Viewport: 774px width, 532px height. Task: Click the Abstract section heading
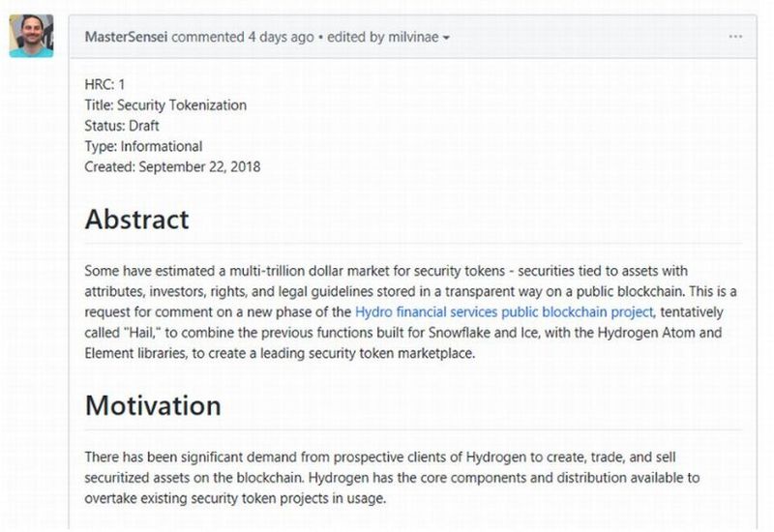pos(136,219)
